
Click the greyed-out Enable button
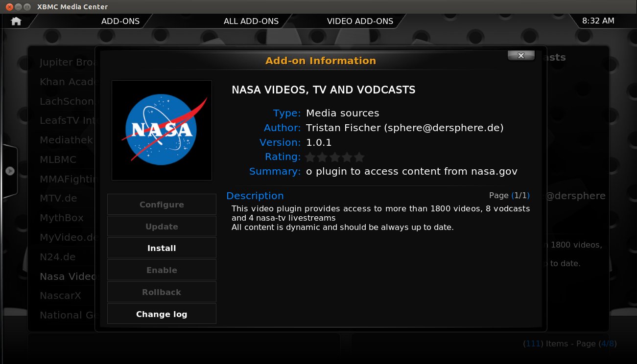tap(162, 270)
